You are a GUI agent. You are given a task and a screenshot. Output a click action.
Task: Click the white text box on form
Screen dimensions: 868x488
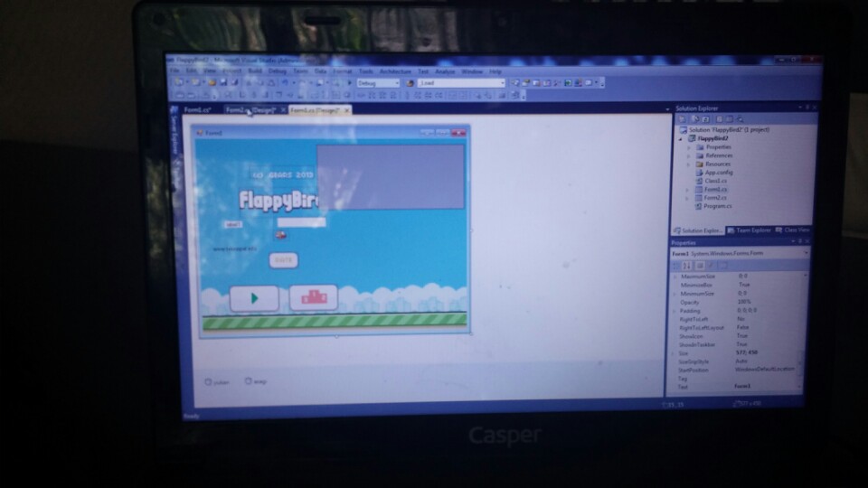click(x=301, y=222)
